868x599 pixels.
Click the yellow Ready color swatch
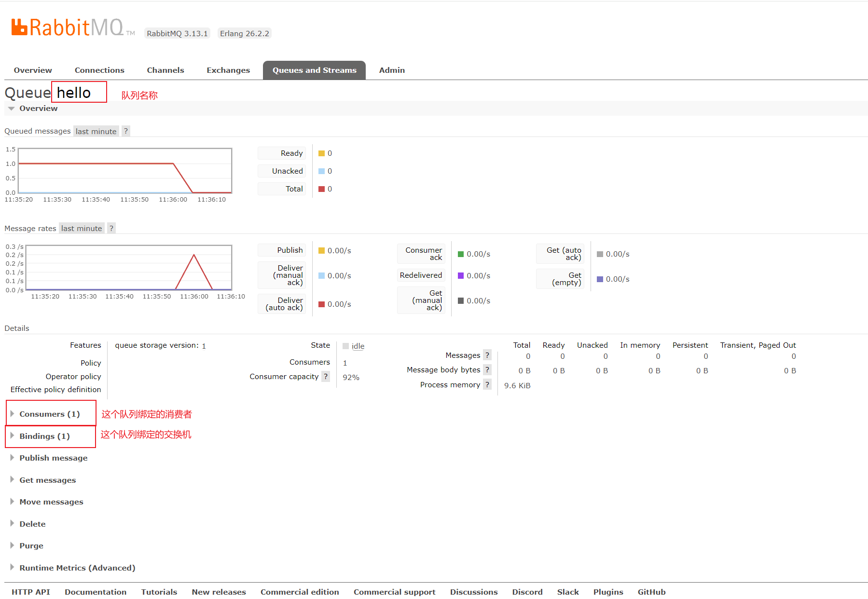pyautogui.click(x=321, y=153)
